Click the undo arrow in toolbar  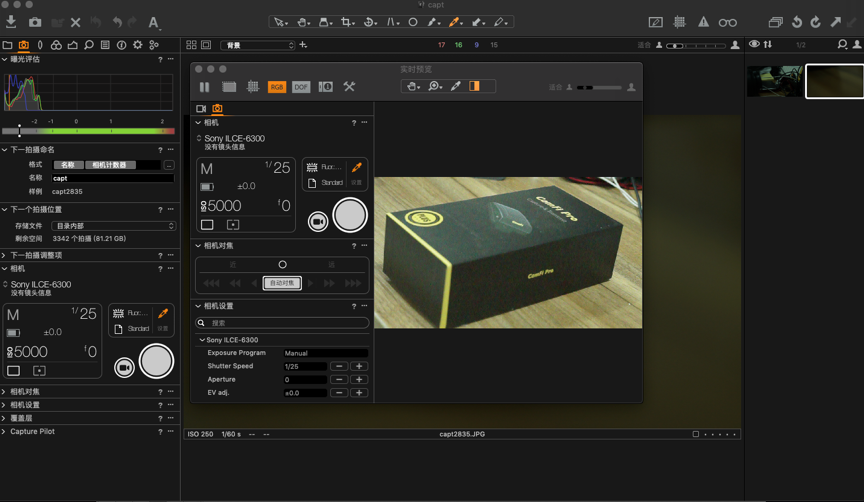coord(117,22)
